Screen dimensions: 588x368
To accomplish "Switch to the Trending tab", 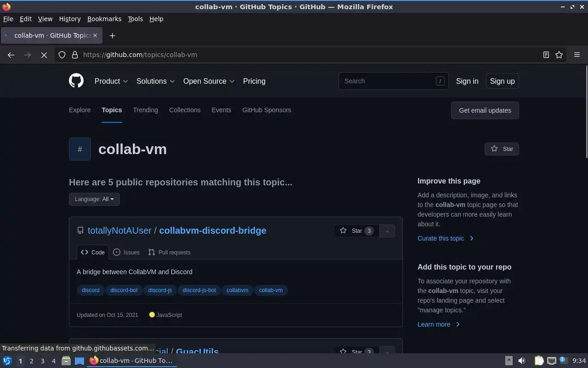I will pos(146,110).
